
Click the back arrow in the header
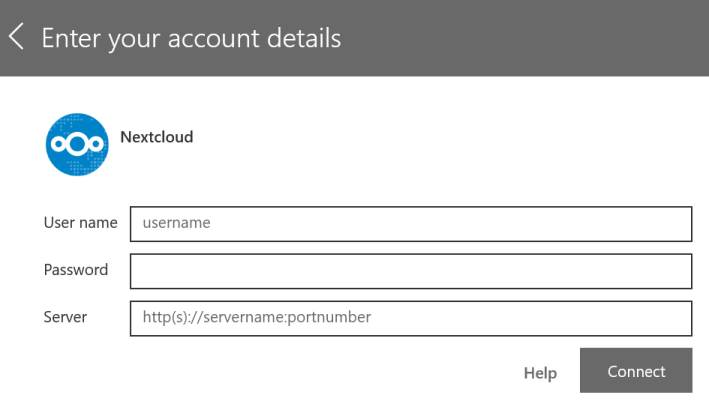pyautogui.click(x=15, y=38)
